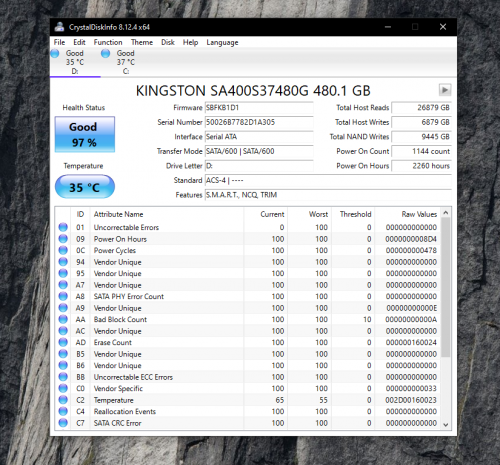Select raw value 000000160024
The height and width of the screenshot is (465, 500).
(x=411, y=342)
